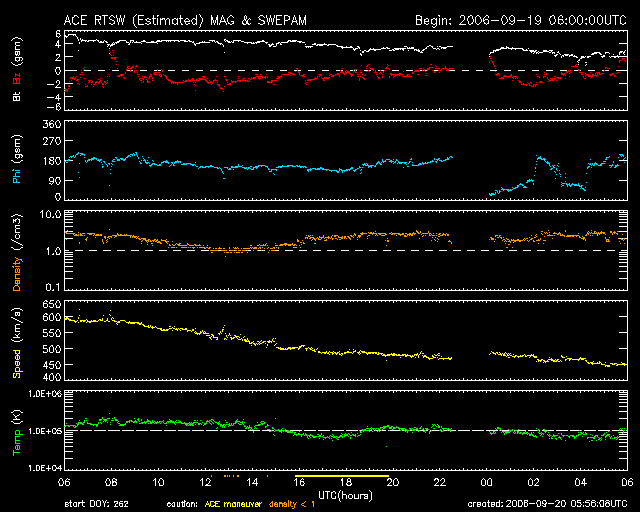Click the "180" tick on the Phi axis

(52, 161)
